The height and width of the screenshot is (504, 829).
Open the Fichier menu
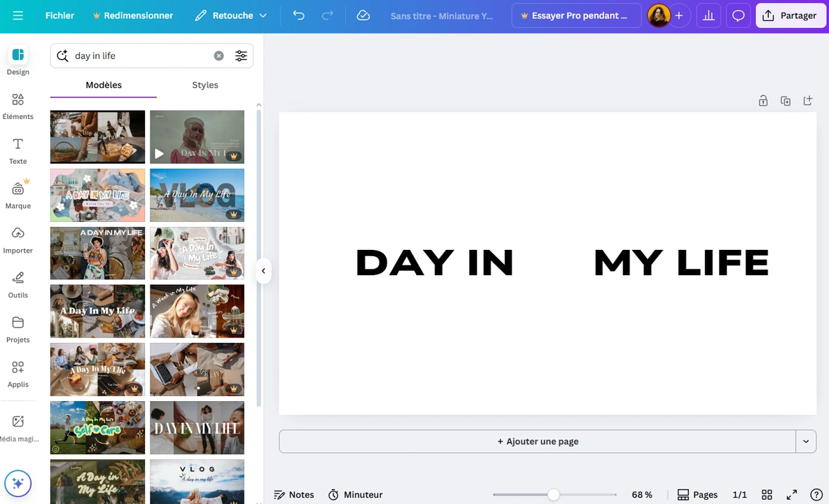(x=60, y=15)
